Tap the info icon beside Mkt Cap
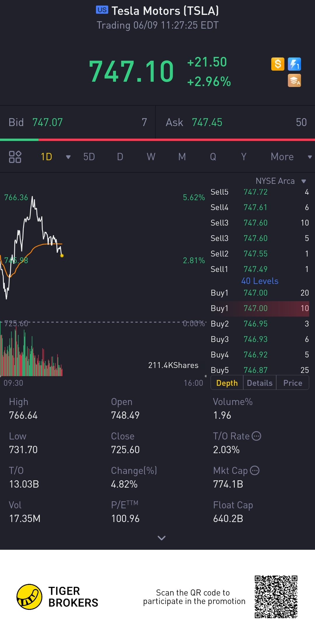 pos(255,470)
